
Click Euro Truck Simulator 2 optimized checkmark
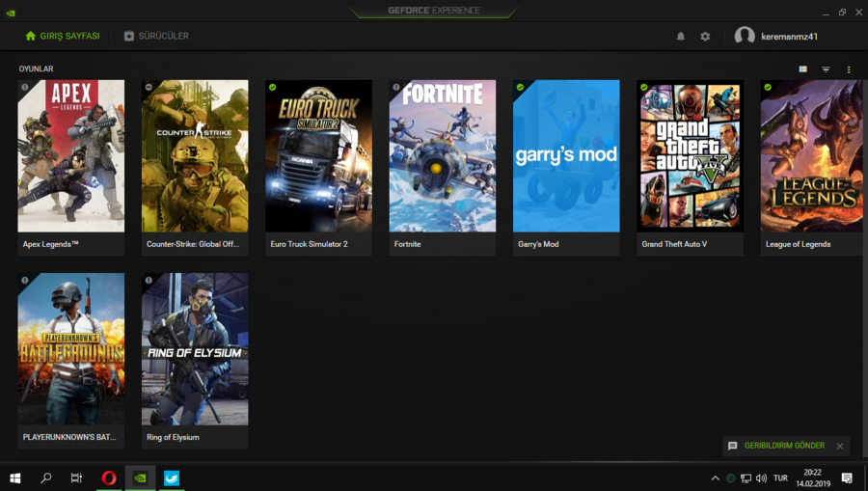tap(272, 88)
